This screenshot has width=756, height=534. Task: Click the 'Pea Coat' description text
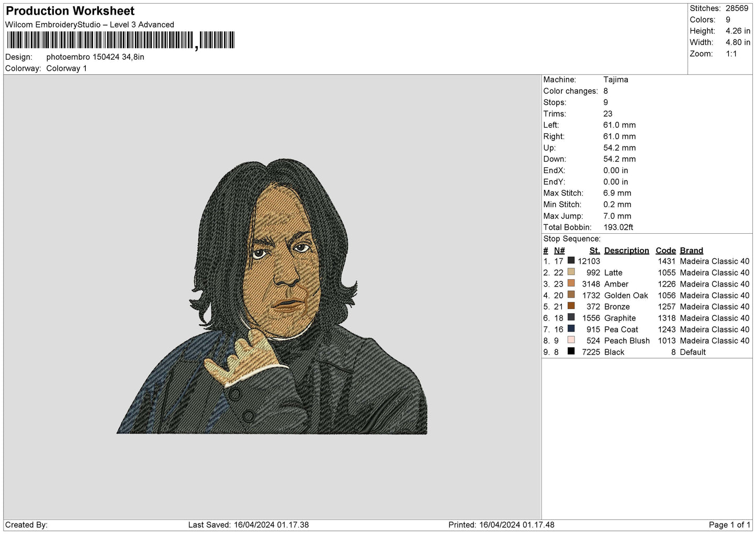point(621,330)
